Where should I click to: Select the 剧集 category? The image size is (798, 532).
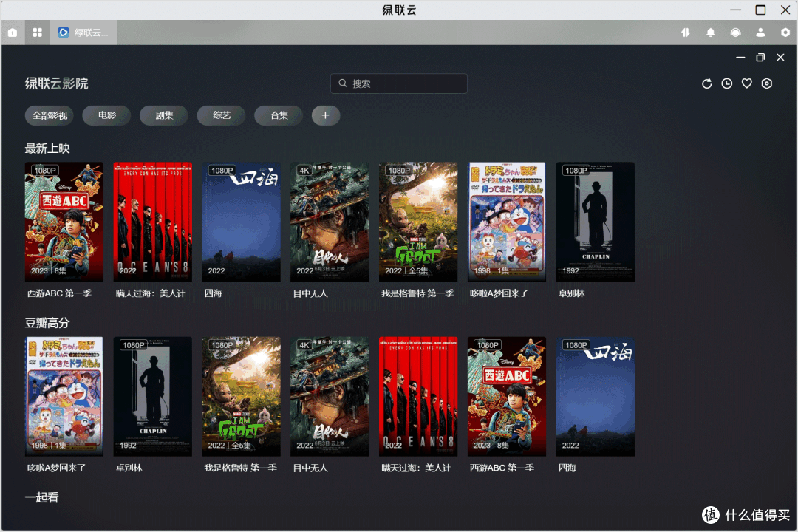(164, 115)
